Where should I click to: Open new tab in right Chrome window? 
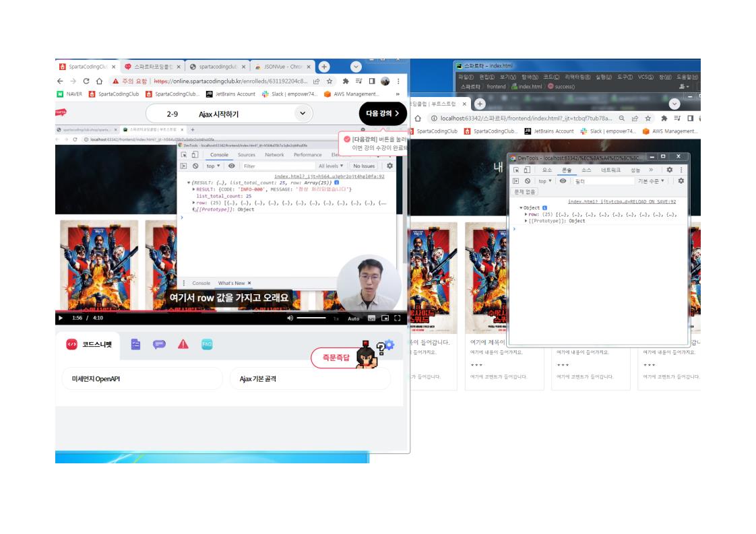pyautogui.click(x=480, y=104)
